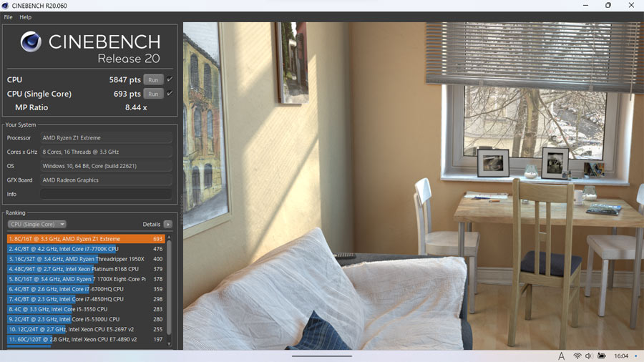Click the ranking list scroll-down arrow
644x362 pixels.
pyautogui.click(x=169, y=344)
